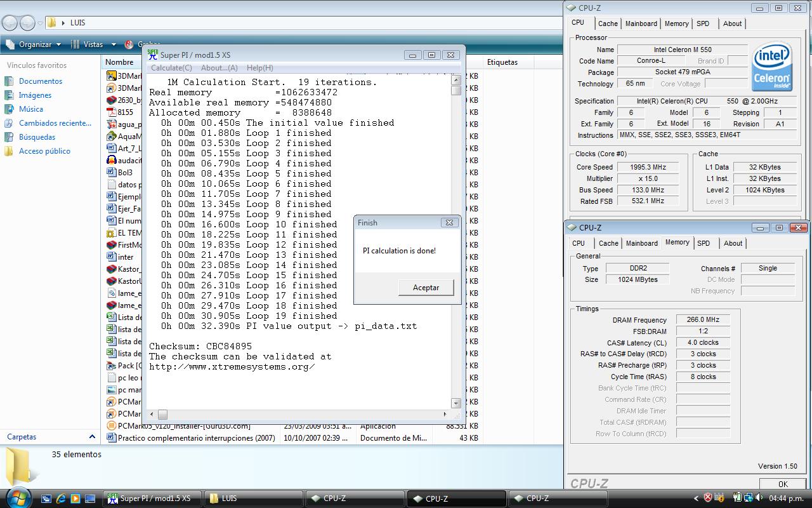Select the 8155 PDF file icon
Viewport: 812px width, 508px height.
112,112
